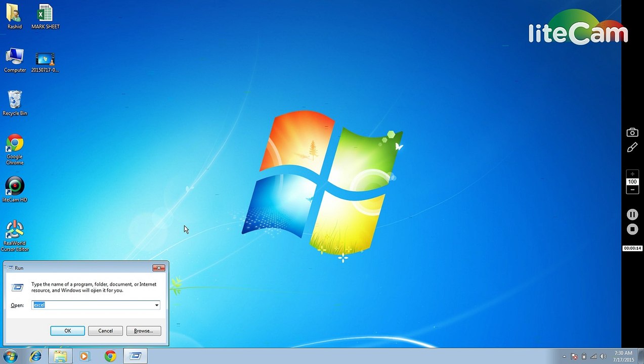Stop the liteCam recording
This screenshot has width=644, height=364.
(632, 229)
